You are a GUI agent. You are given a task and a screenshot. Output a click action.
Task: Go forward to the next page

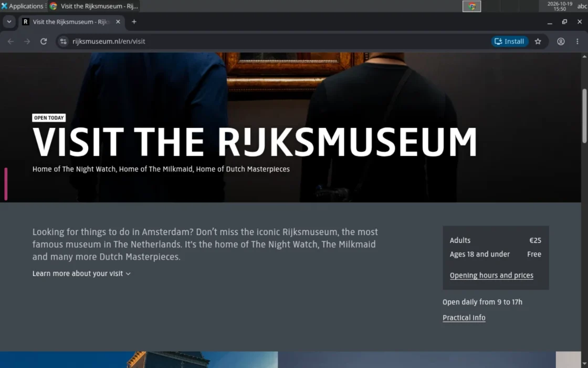click(x=27, y=42)
